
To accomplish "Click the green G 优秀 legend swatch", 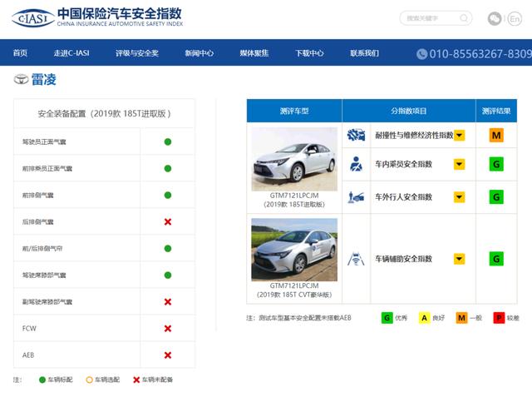I will coord(387,318).
